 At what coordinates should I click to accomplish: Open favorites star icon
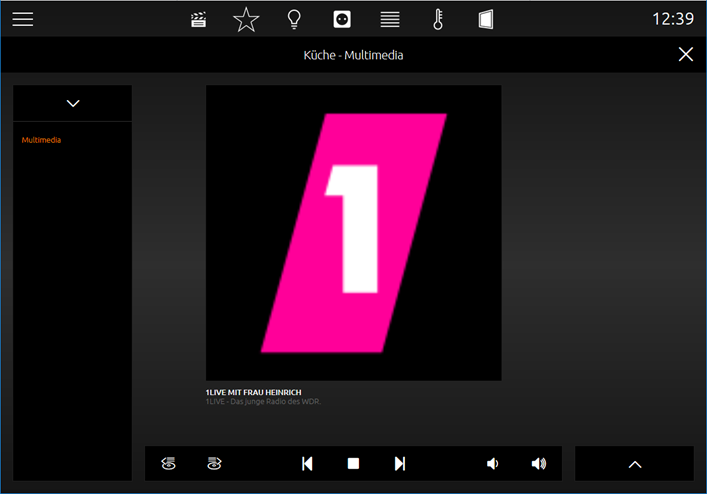[x=246, y=20]
